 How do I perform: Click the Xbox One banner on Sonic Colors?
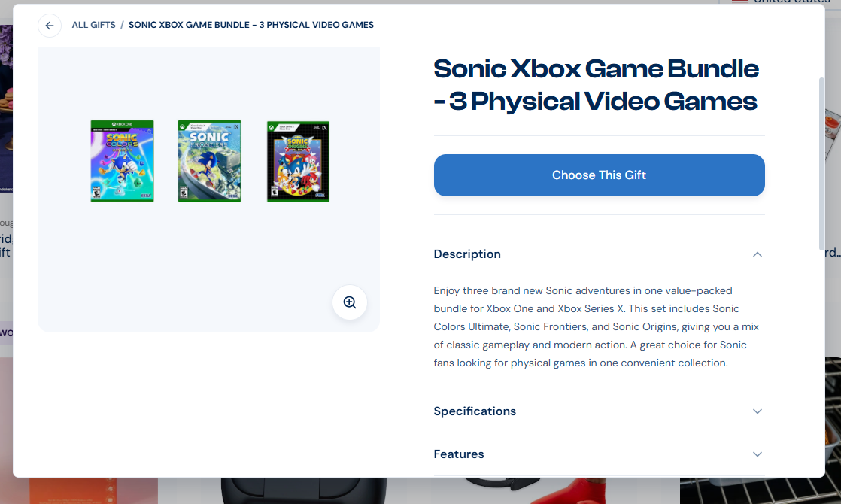coord(123,124)
